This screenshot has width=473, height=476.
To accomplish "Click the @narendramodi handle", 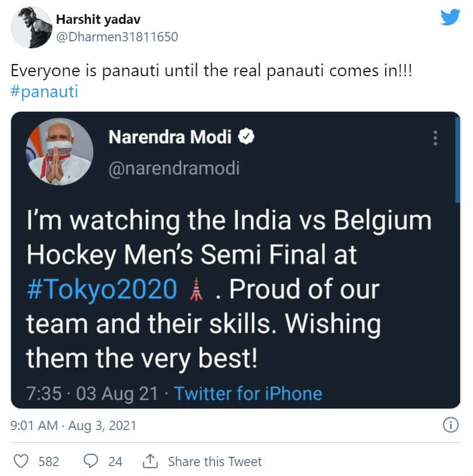I will pyautogui.click(x=174, y=168).
